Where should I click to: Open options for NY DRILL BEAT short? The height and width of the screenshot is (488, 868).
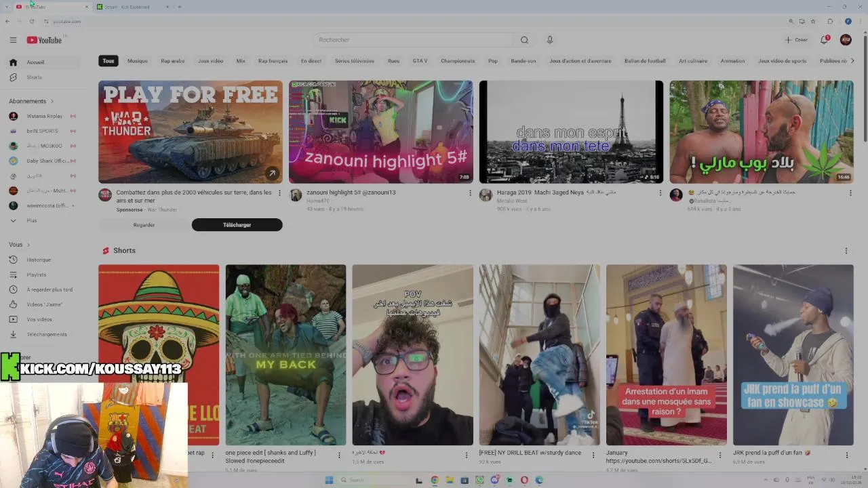(593, 455)
